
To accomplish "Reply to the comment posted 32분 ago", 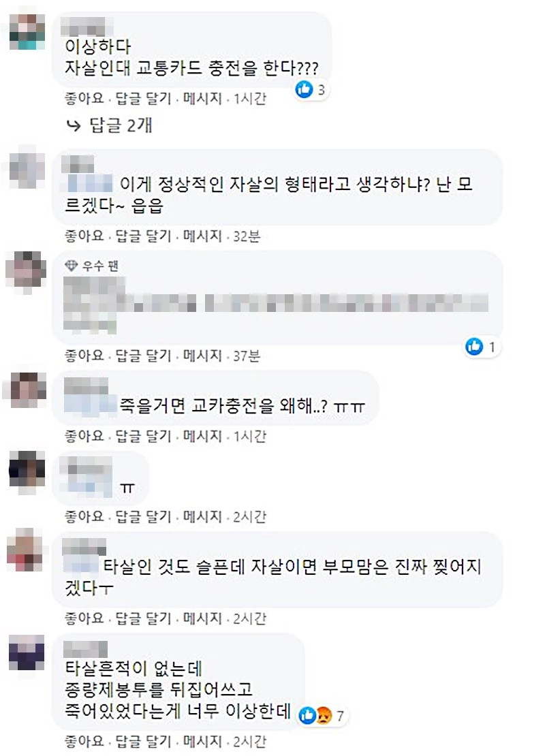I will [143, 236].
